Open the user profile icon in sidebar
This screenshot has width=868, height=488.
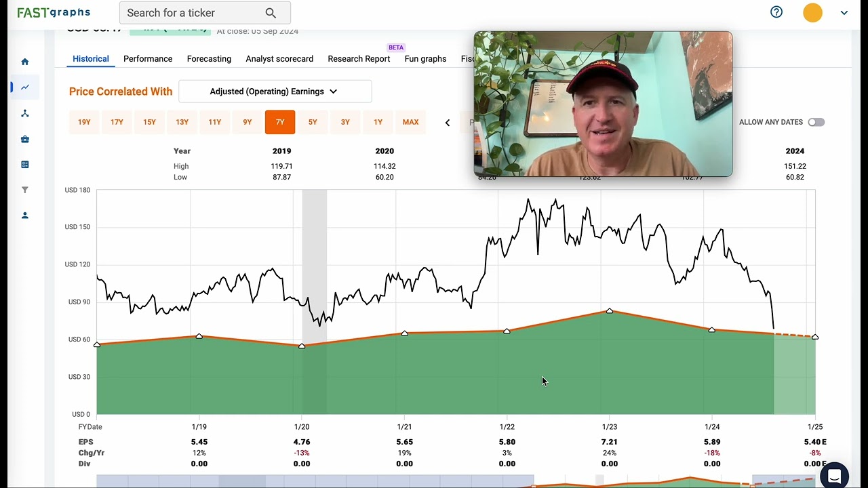pyautogui.click(x=25, y=216)
